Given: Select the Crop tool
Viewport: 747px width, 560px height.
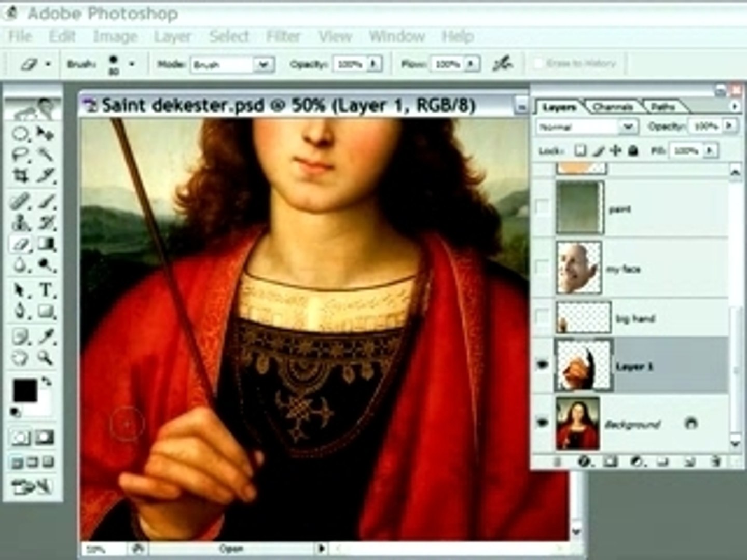Looking at the screenshot, I should click(x=20, y=176).
